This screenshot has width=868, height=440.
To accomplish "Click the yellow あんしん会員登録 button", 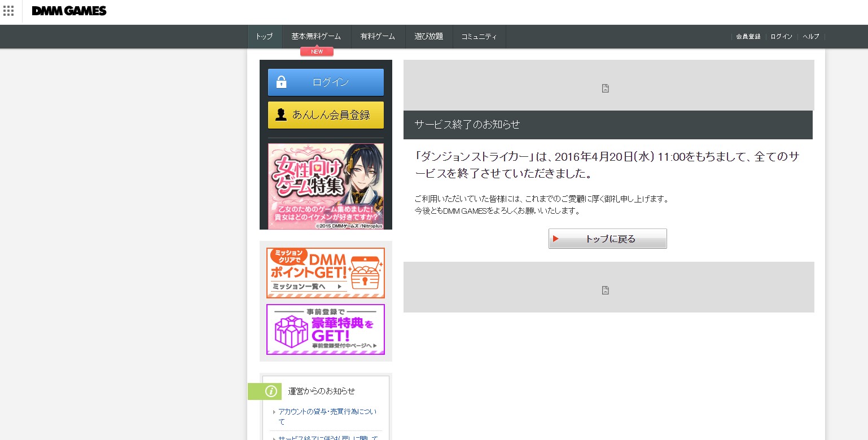I will pos(326,115).
